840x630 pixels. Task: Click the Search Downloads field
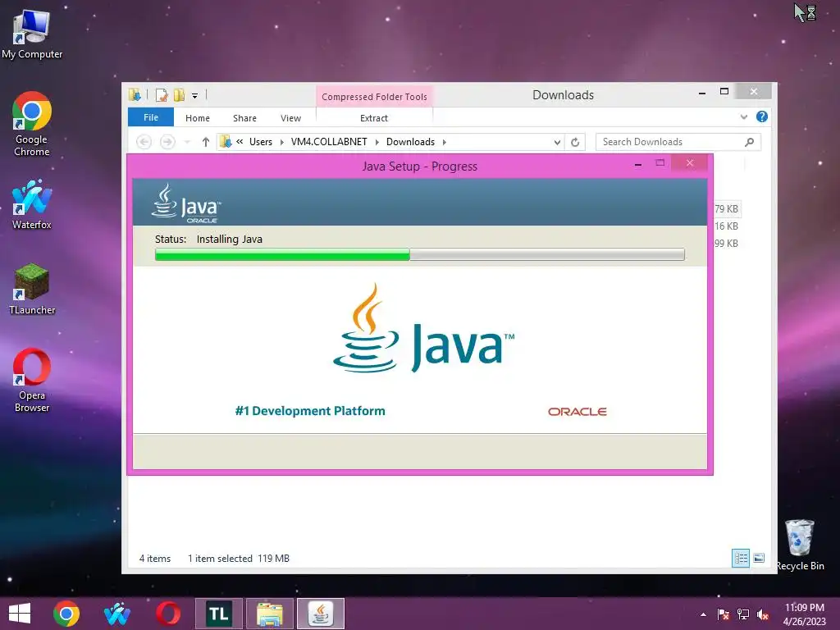[678, 142]
